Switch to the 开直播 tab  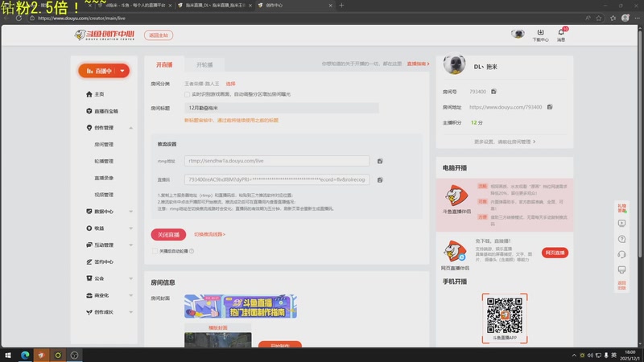(164, 64)
